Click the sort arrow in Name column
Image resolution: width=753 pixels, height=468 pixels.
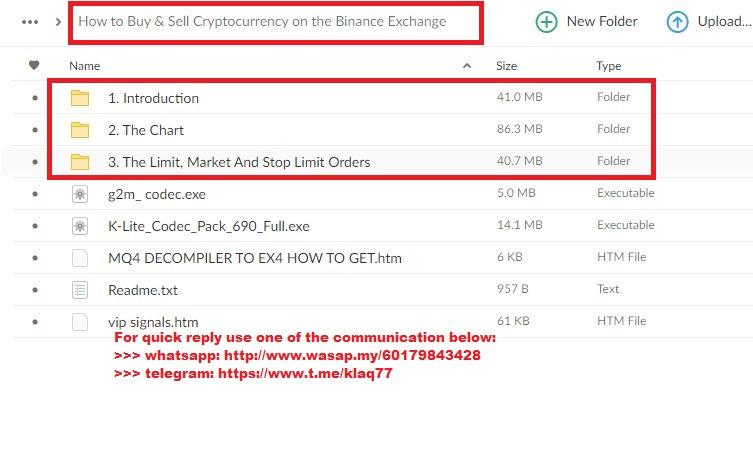(x=467, y=66)
